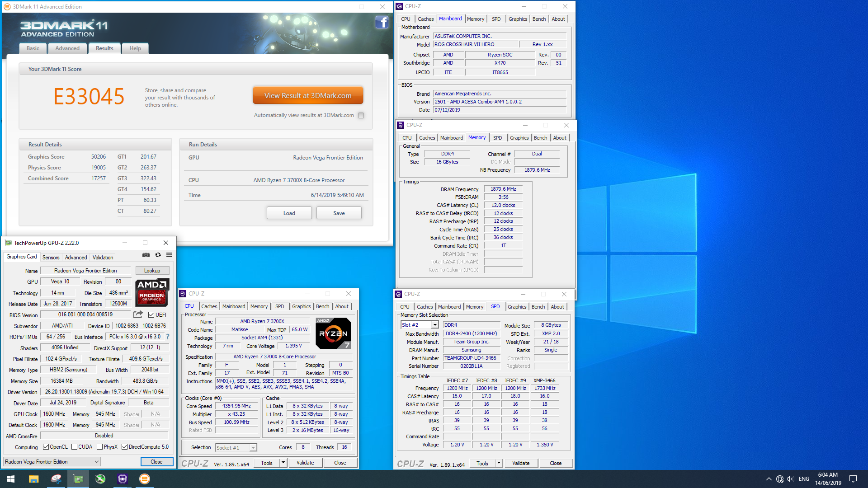Click the Load button in Run Details
868x488 pixels.
pos(289,213)
